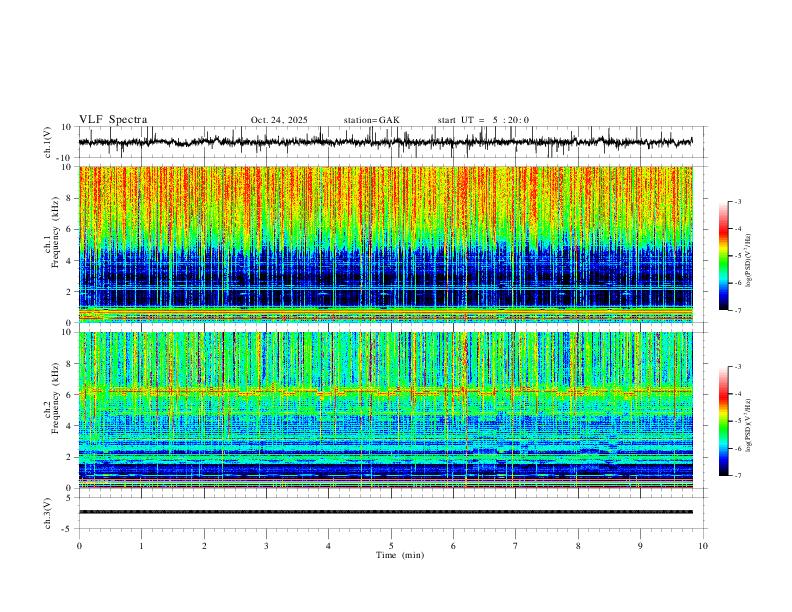Click the ch.2 colorbar "-7" tick label
Image resolution: width=792 pixels, height=612 pixels.
[738, 475]
